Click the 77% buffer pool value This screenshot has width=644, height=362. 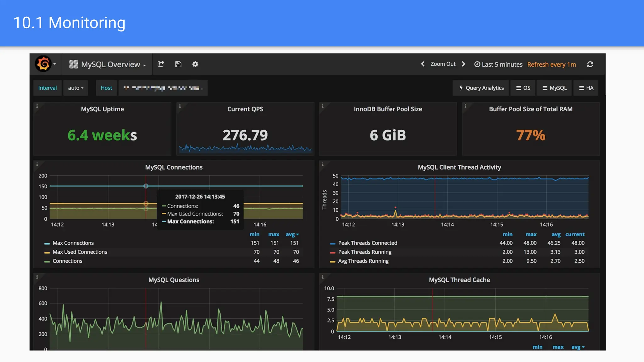(530, 135)
